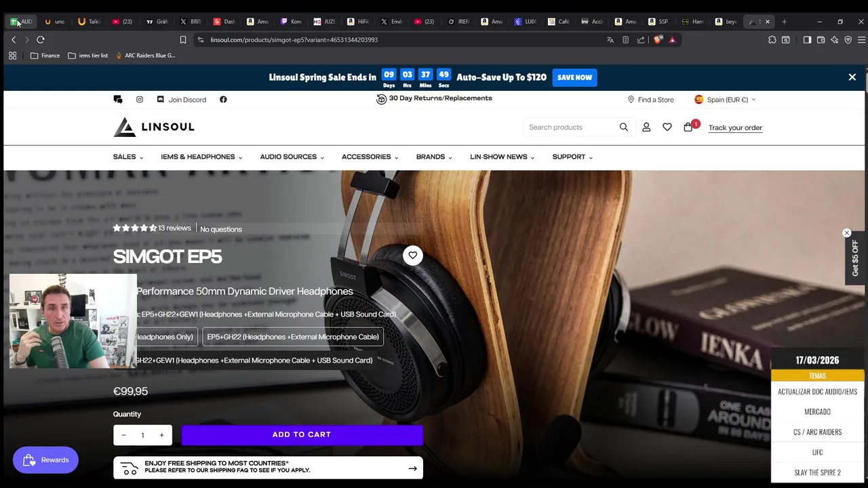Viewport: 868px width, 488px height.
Task: Select the Headphones Only variant option
Action: coord(167,337)
